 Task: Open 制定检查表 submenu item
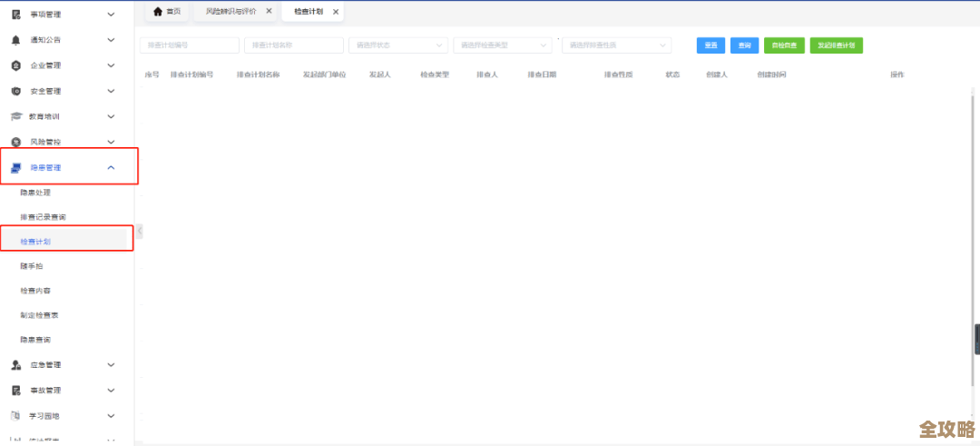39,315
